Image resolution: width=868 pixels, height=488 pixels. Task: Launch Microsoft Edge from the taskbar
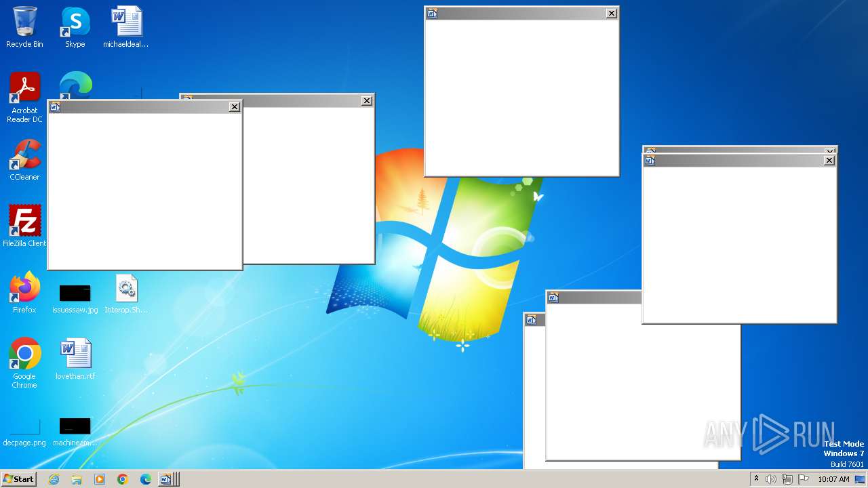145,479
